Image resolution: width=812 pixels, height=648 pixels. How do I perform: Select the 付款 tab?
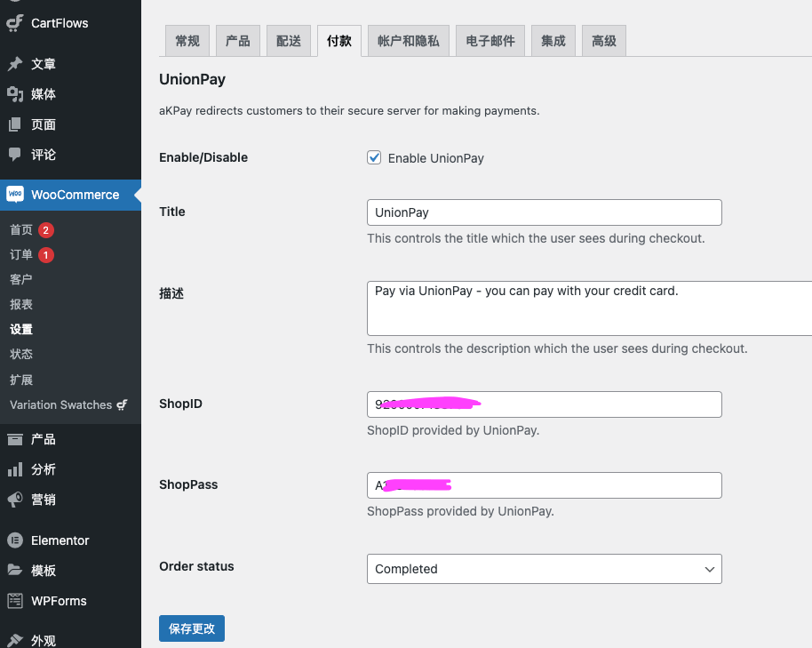(339, 41)
